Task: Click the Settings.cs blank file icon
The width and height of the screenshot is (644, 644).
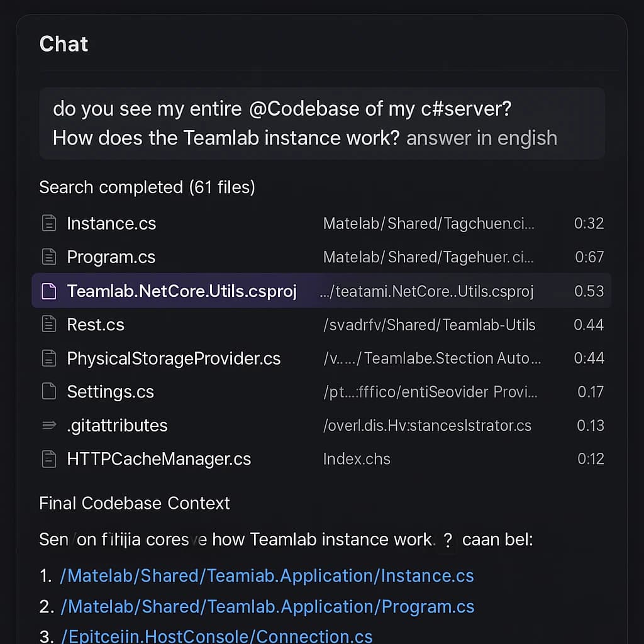Action: 48,392
